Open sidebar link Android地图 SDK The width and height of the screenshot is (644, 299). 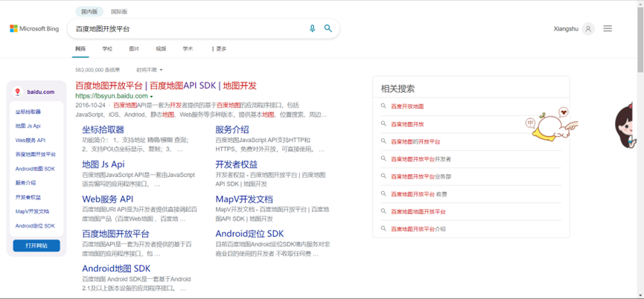click(35, 169)
